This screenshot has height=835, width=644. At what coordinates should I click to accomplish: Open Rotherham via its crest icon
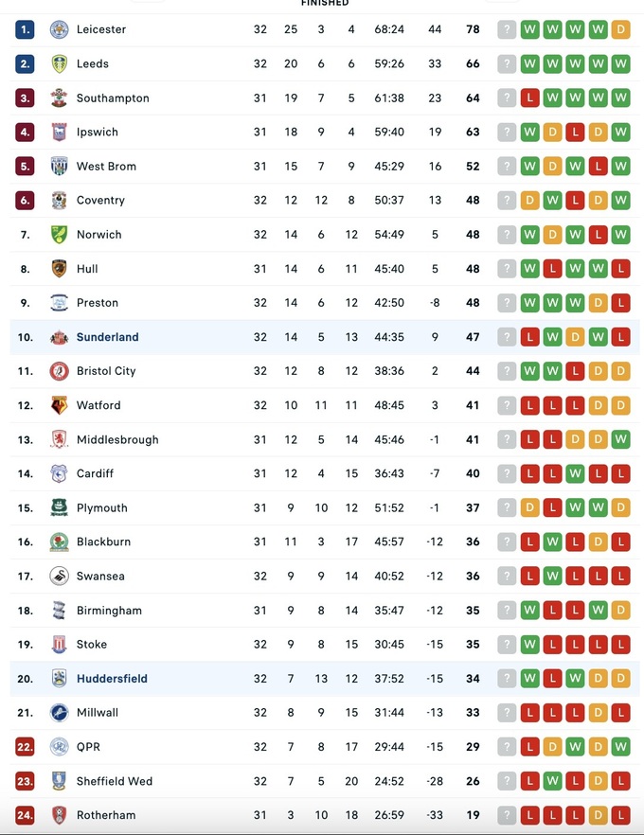click(59, 815)
